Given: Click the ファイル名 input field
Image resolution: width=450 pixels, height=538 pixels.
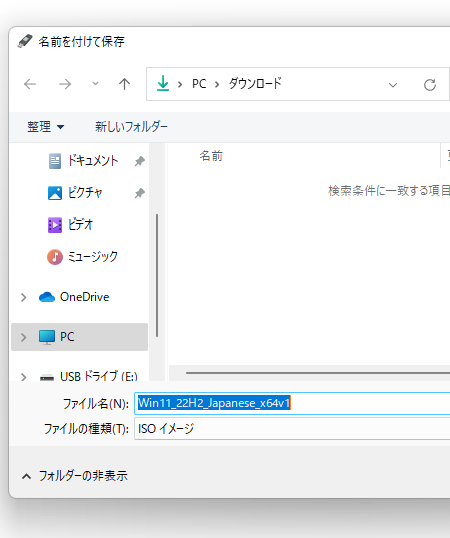Looking at the screenshot, I should [x=292, y=403].
